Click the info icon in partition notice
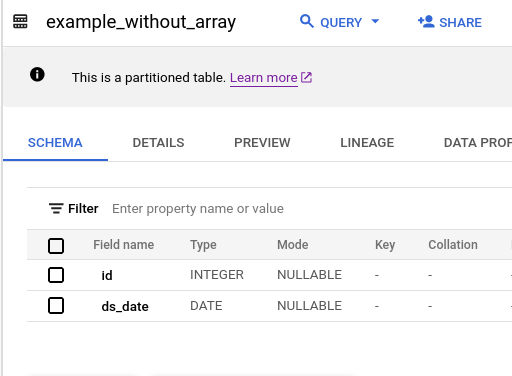Screen dimensions: 512x376 37,74
